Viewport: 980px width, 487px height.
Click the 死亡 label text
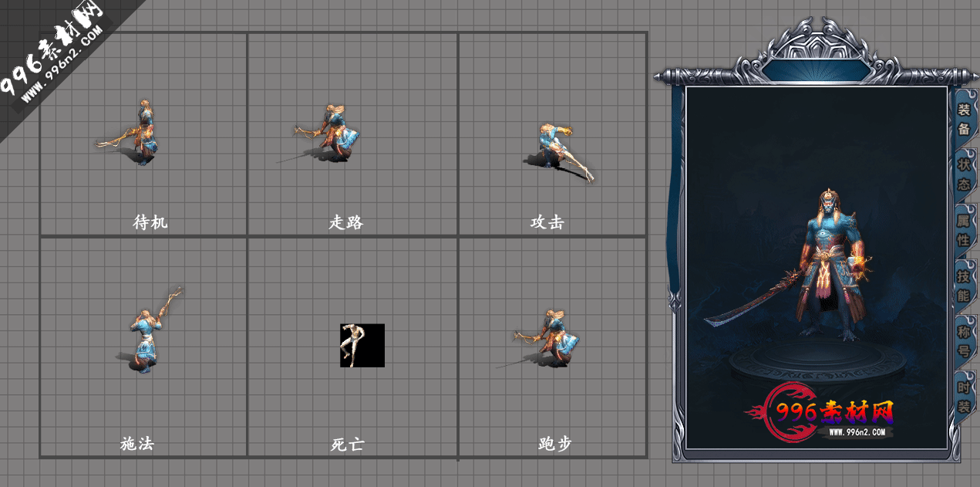click(347, 445)
